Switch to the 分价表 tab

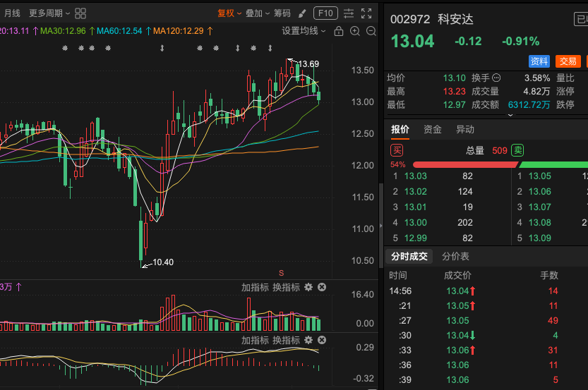pyautogui.click(x=455, y=256)
